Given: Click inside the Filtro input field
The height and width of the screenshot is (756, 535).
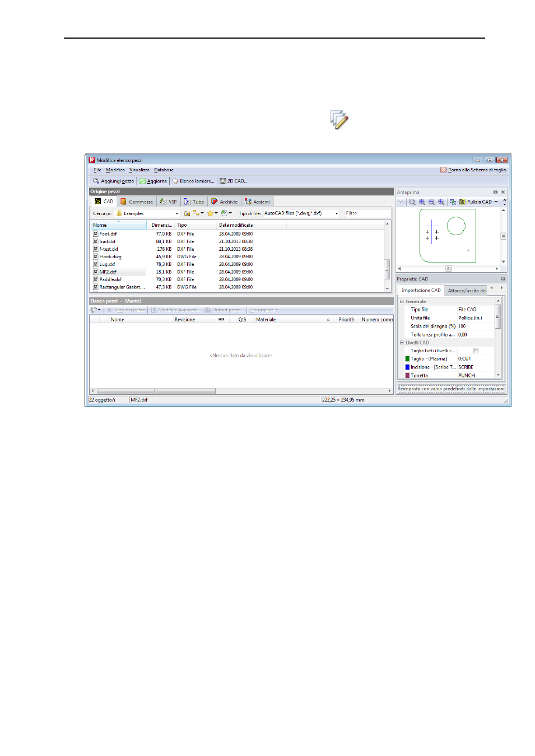Looking at the screenshot, I should [x=367, y=213].
